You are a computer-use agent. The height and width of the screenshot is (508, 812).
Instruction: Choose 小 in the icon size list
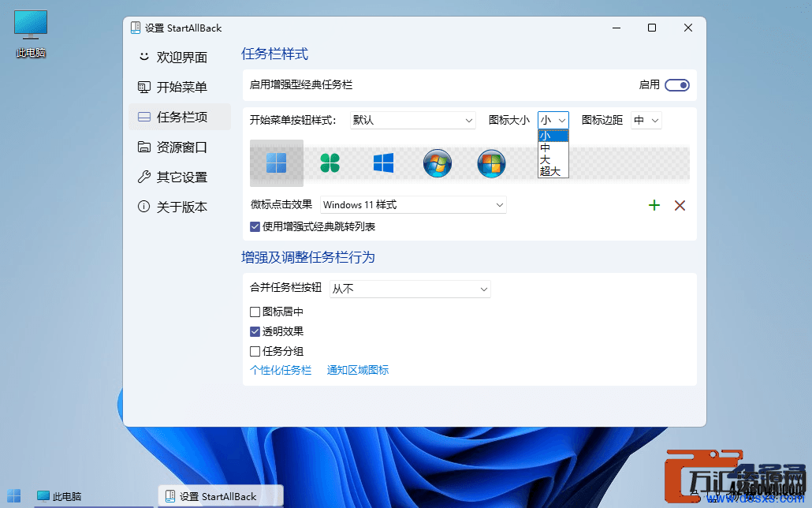click(553, 136)
